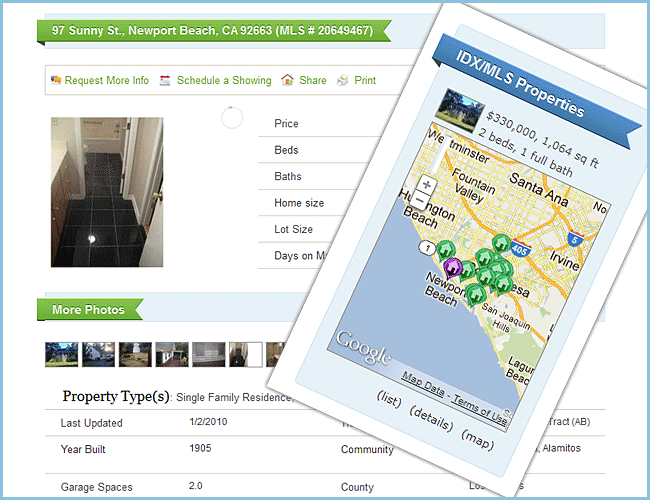650x500 pixels.
Task: Select the green house marker near Highway 1
Action: click(x=446, y=250)
